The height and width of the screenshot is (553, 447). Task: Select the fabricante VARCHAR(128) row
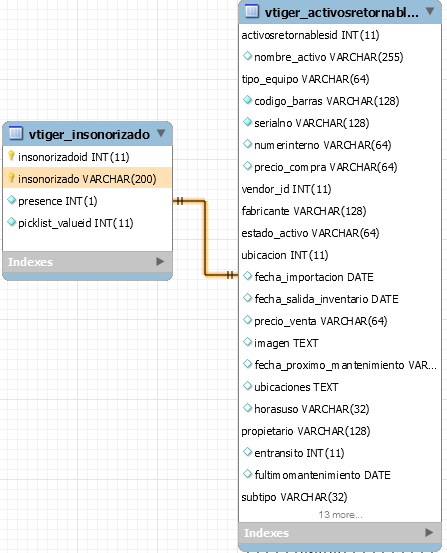pos(304,211)
